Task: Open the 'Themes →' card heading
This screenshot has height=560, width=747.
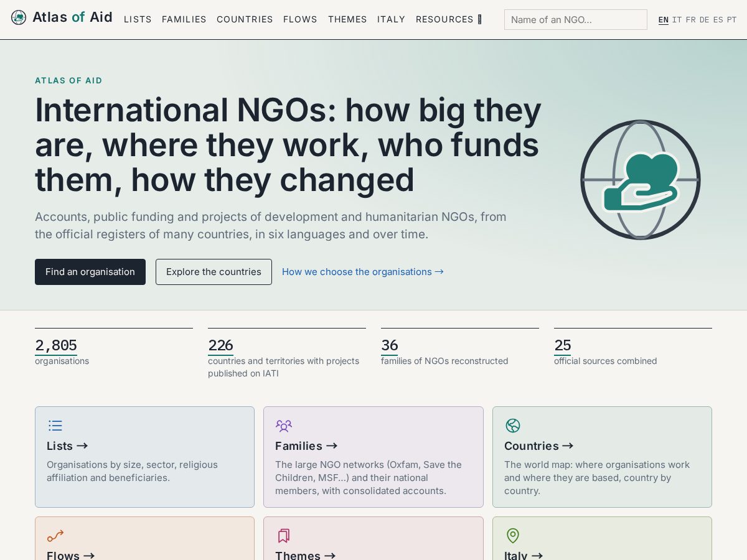Action: 306,555
